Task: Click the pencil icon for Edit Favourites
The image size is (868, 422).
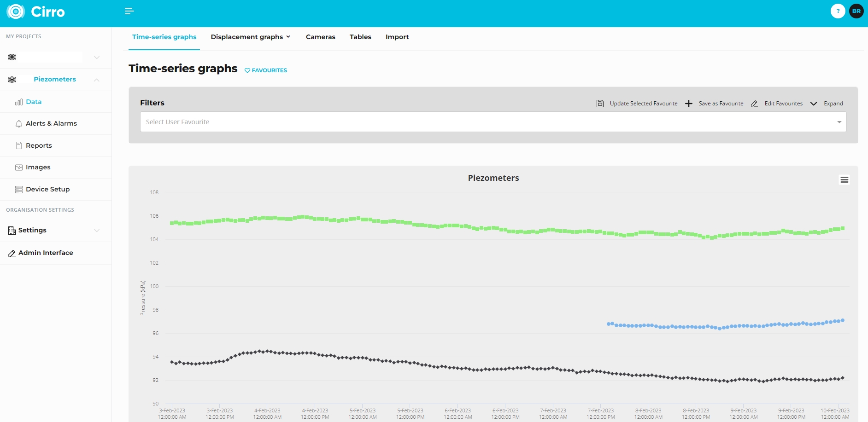Action: tap(754, 104)
